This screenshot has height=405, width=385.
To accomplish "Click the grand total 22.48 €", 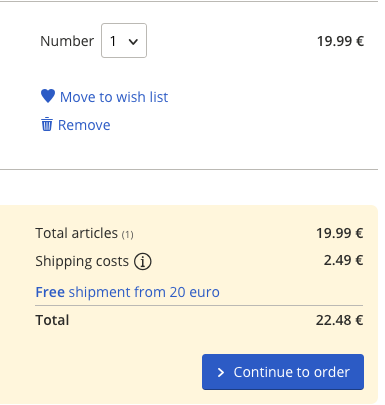I will click(x=339, y=320).
